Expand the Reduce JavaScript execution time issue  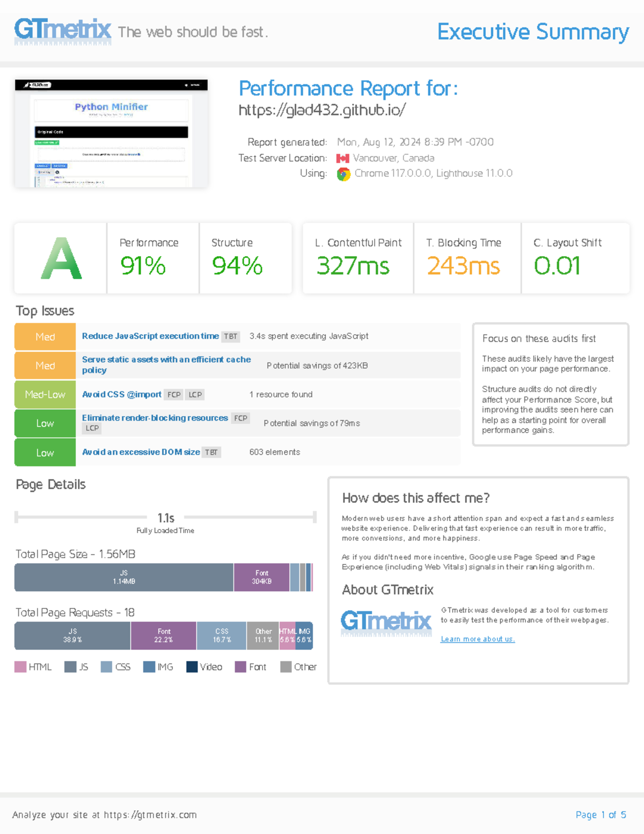(150, 336)
